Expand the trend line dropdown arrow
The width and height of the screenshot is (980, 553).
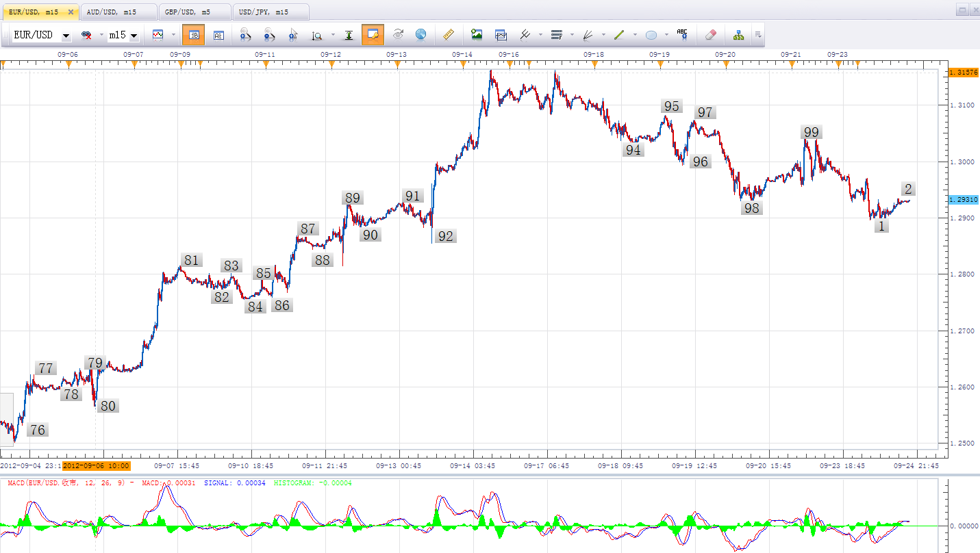635,35
